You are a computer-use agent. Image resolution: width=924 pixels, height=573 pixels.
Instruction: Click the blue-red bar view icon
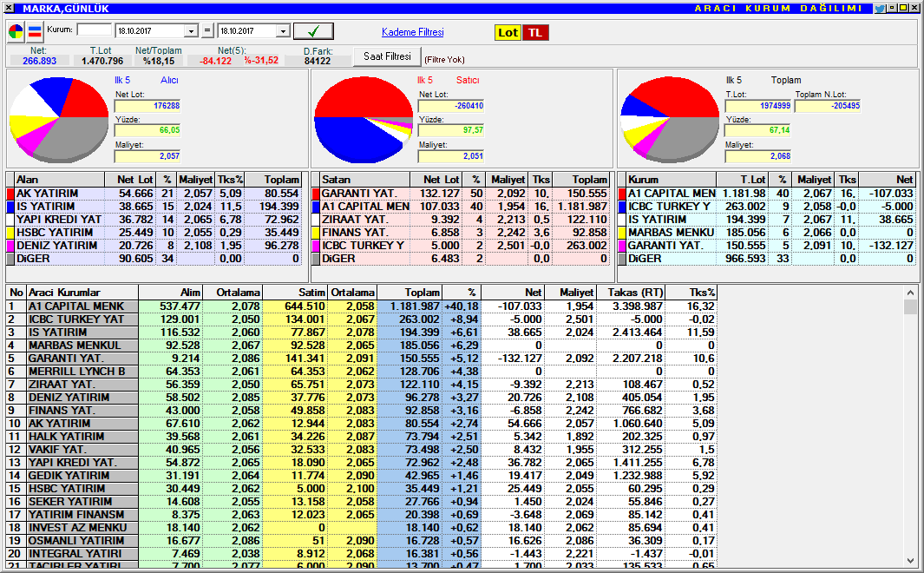click(35, 31)
